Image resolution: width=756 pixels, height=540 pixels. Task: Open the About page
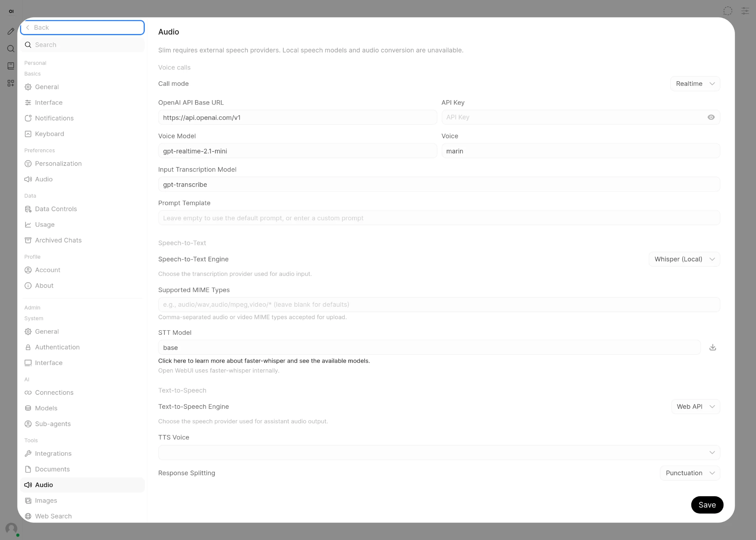click(x=82, y=286)
